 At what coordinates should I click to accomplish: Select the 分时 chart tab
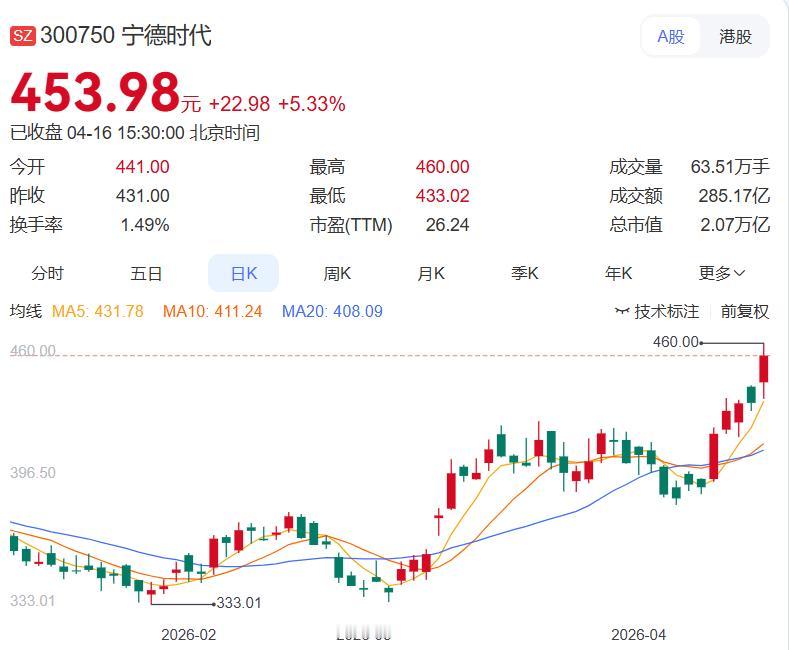(48, 273)
